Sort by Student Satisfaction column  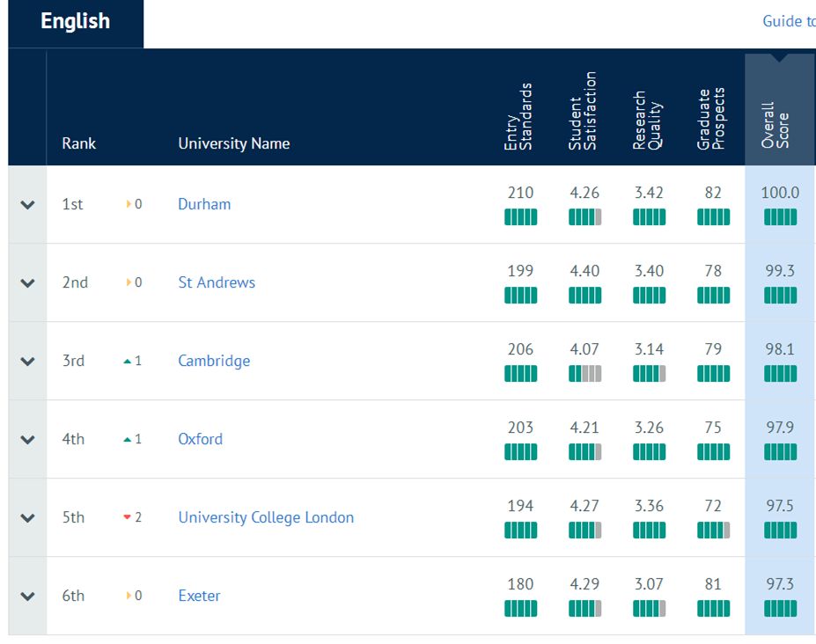[x=583, y=112]
